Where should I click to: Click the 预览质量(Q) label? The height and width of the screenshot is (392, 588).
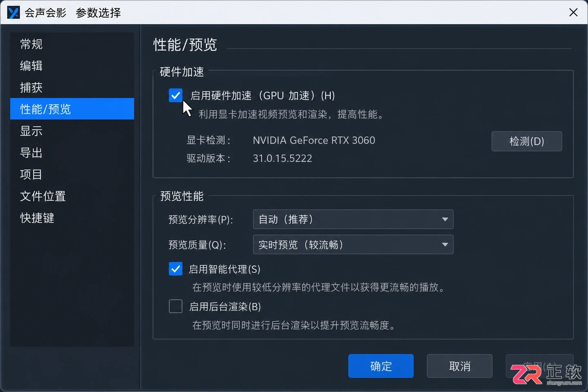click(x=197, y=245)
